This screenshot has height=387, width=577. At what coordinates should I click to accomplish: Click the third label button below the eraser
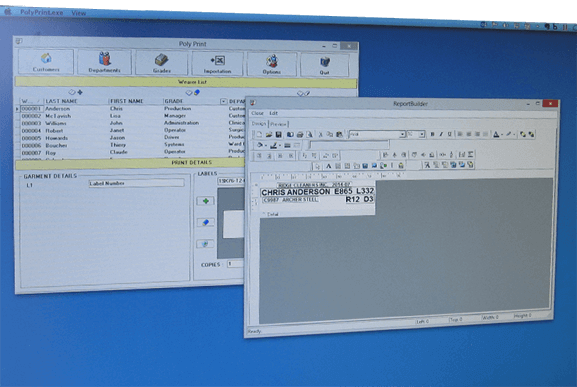coord(205,244)
